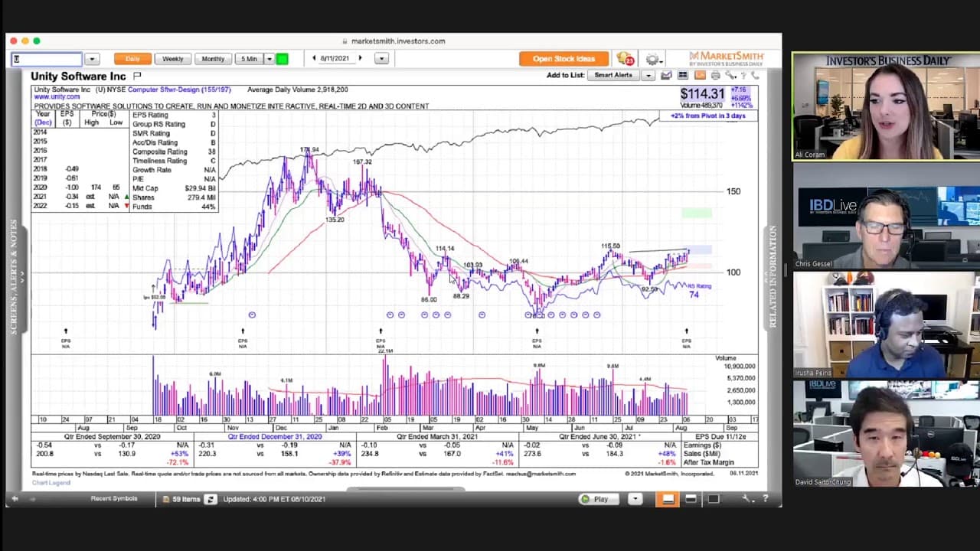The width and height of the screenshot is (980, 551).
Task: Select Ali Coram's video thumbnail
Action: tap(886, 106)
